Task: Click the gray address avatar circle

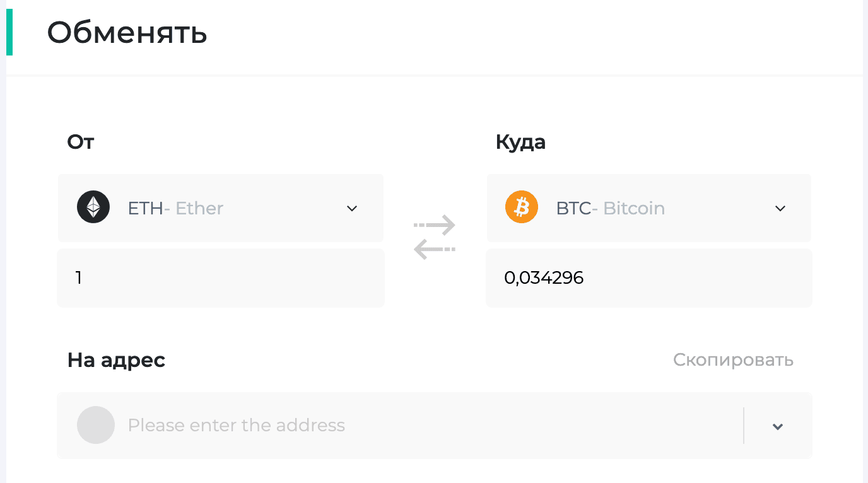Action: [96, 425]
